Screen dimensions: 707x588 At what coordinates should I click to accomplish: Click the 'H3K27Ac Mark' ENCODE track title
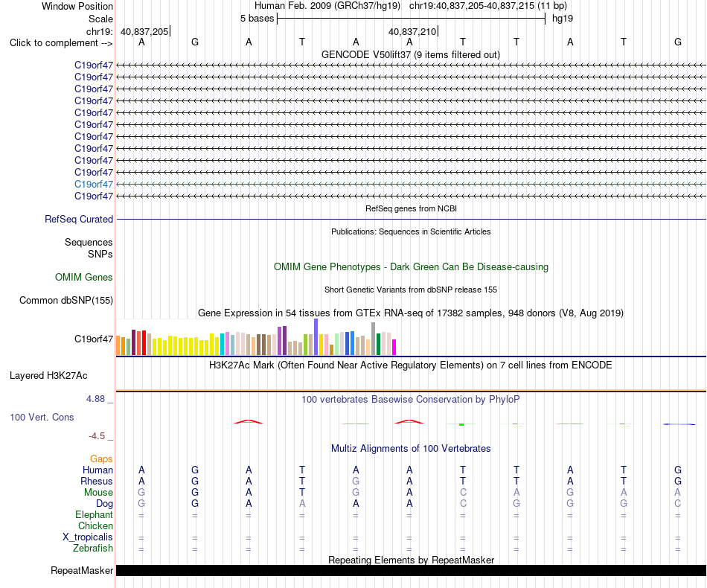pos(411,365)
